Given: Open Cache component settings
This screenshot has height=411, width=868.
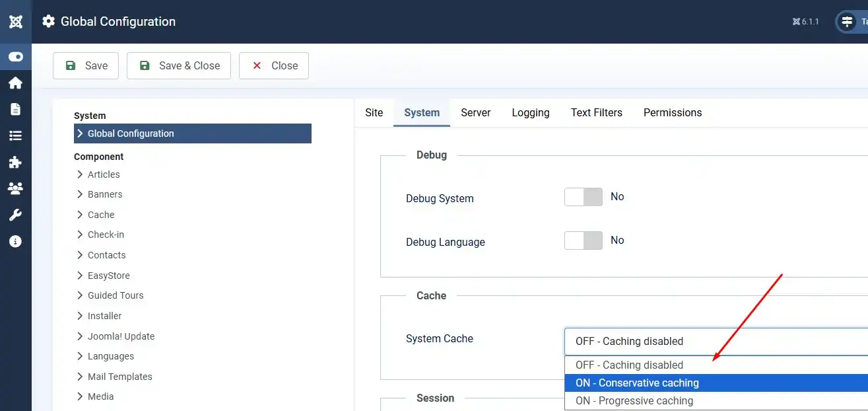Looking at the screenshot, I should pyautogui.click(x=101, y=215).
